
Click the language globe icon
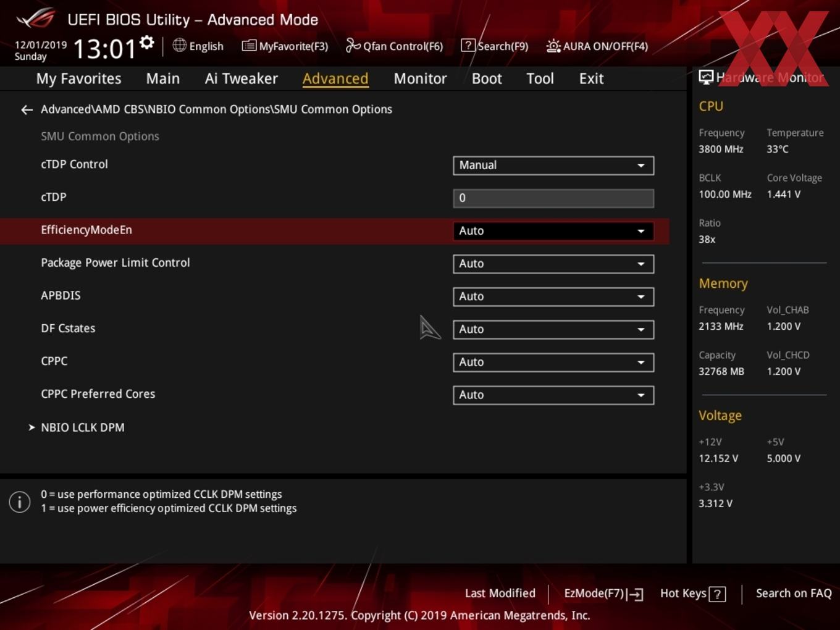179,45
